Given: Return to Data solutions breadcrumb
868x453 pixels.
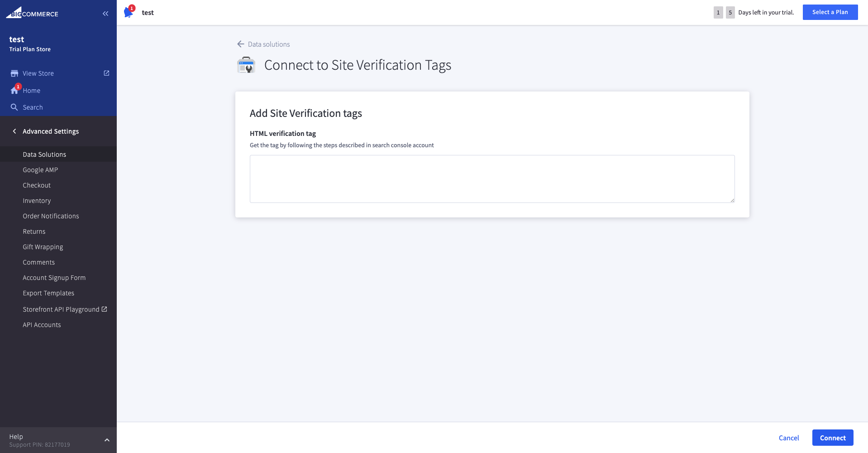Looking at the screenshot, I should (269, 44).
